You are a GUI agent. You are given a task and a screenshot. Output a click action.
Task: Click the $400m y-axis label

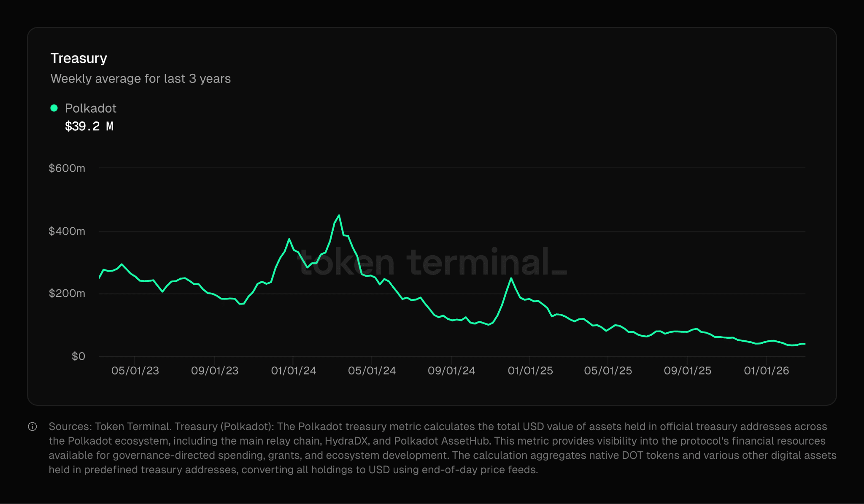point(67,231)
